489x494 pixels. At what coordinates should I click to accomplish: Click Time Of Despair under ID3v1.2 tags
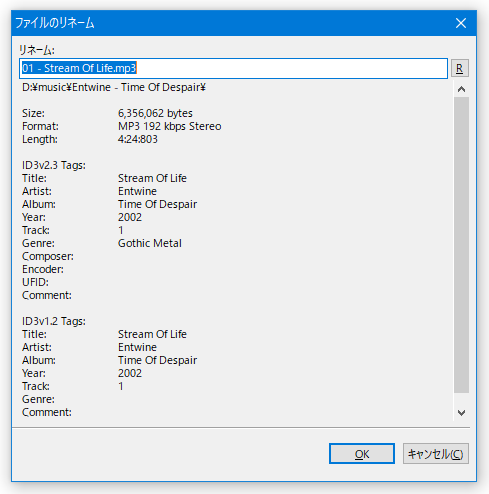pyautogui.click(x=157, y=360)
